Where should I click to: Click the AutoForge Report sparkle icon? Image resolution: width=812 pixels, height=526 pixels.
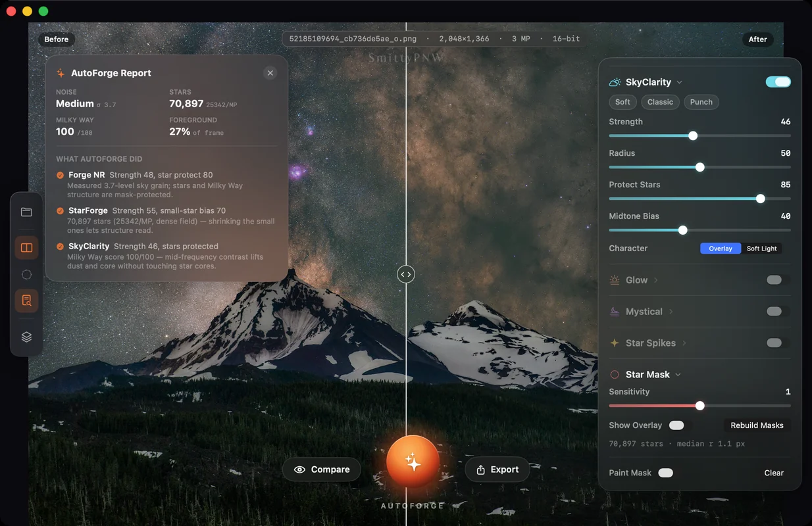(61, 73)
